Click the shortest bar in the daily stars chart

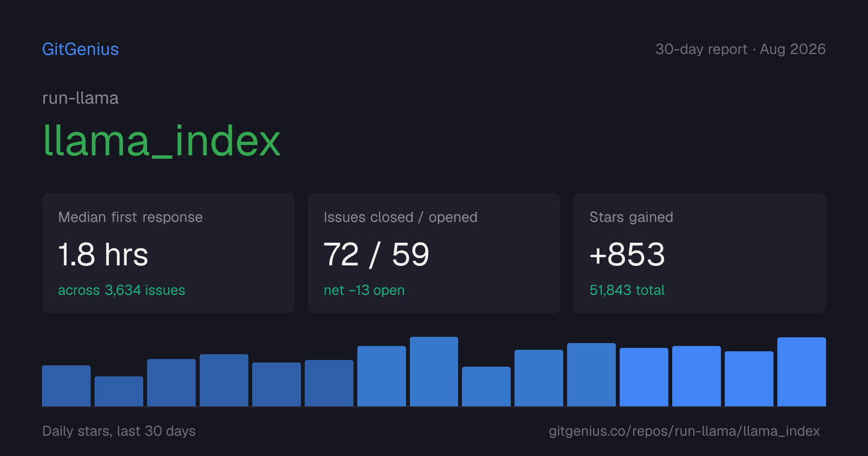click(119, 391)
